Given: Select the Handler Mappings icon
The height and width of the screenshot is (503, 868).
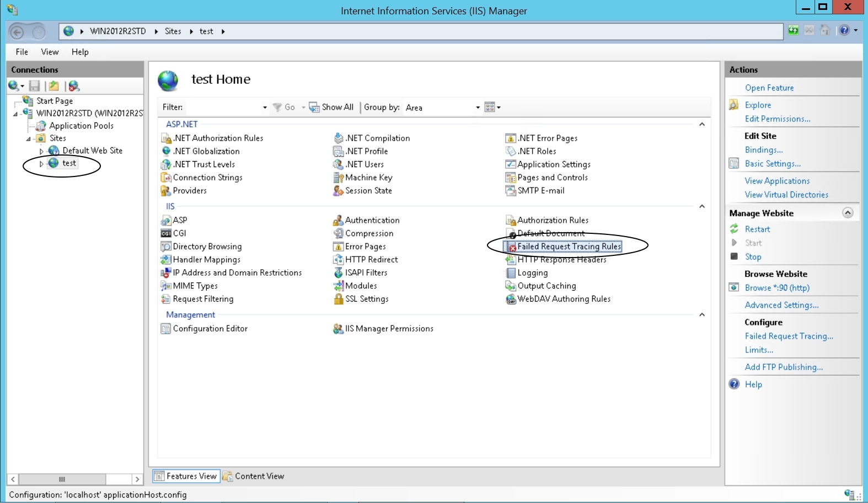Looking at the screenshot, I should tap(166, 260).
